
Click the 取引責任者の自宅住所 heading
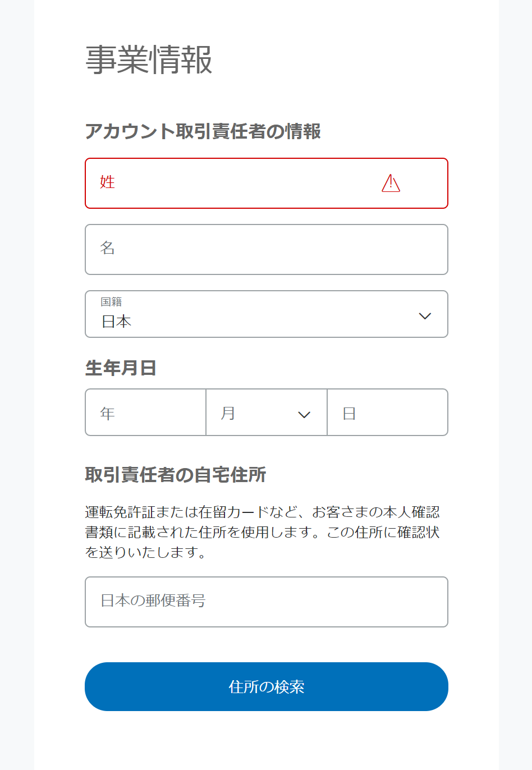click(176, 475)
